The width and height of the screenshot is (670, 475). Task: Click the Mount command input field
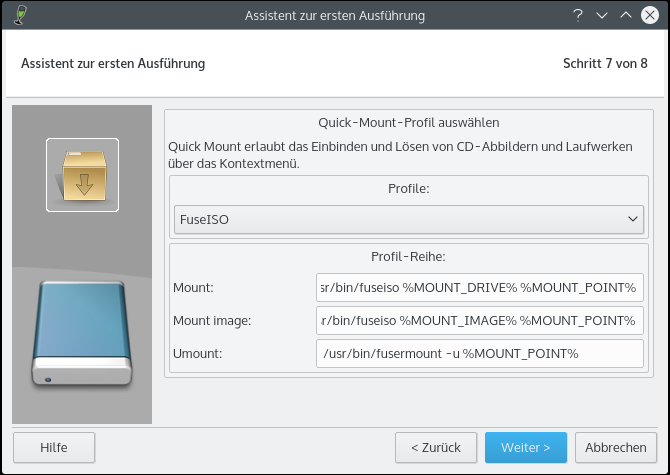click(x=478, y=288)
